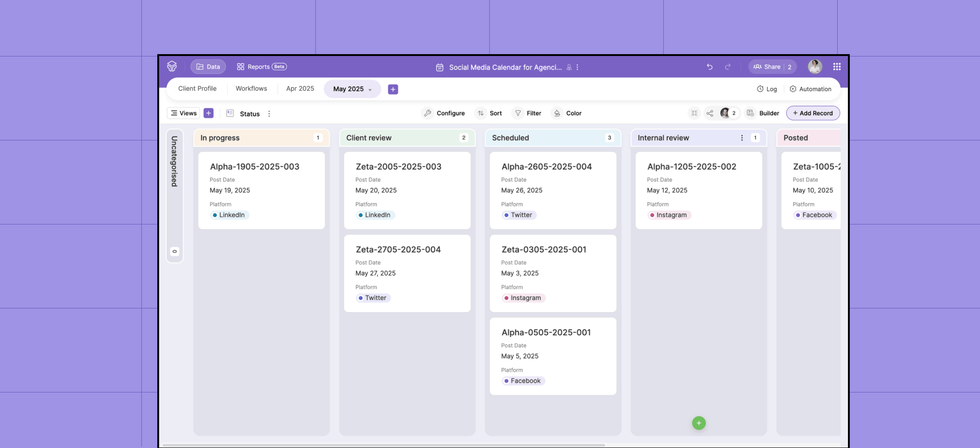Open card Alpha-1905-2025-003
The width and height of the screenshot is (980, 448).
261,190
